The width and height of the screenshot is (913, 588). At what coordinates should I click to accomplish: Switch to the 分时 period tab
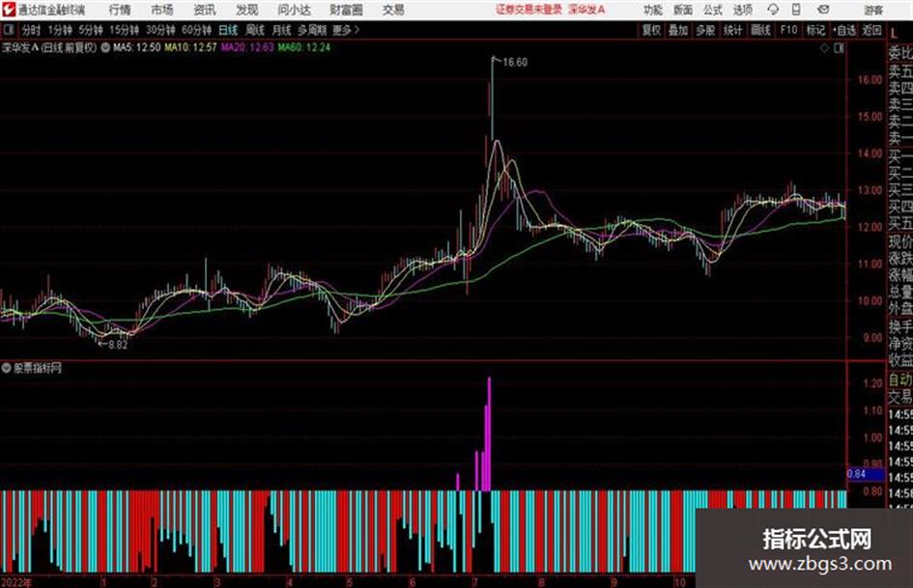[31, 30]
